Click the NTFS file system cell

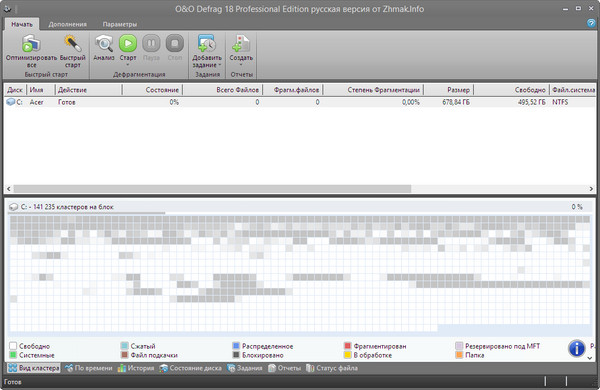pyautogui.click(x=560, y=102)
